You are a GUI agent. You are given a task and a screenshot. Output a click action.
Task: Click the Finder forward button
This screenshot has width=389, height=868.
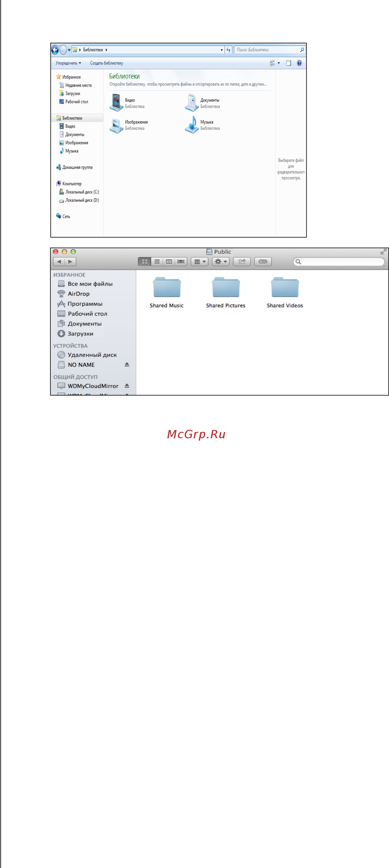pyautogui.click(x=70, y=261)
